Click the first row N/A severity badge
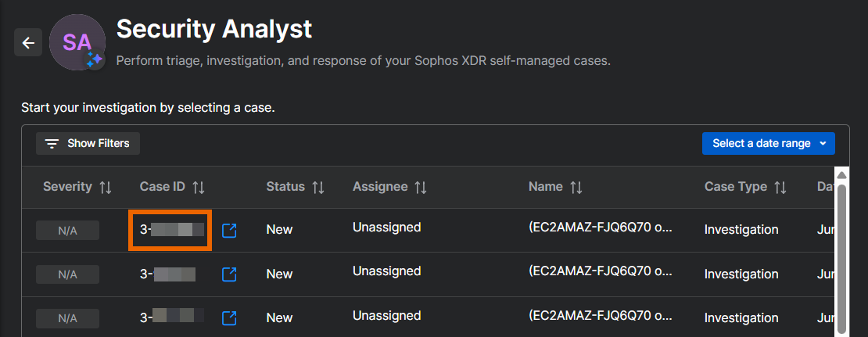 point(67,231)
